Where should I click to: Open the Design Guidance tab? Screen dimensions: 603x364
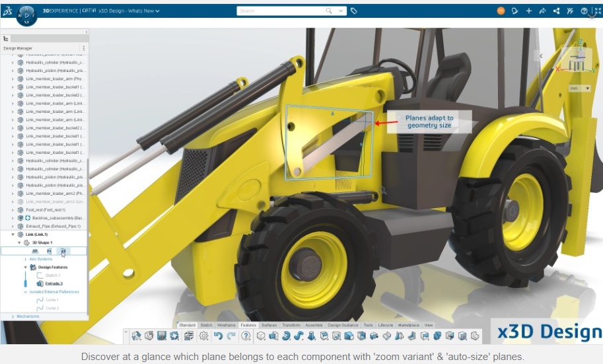(x=343, y=325)
